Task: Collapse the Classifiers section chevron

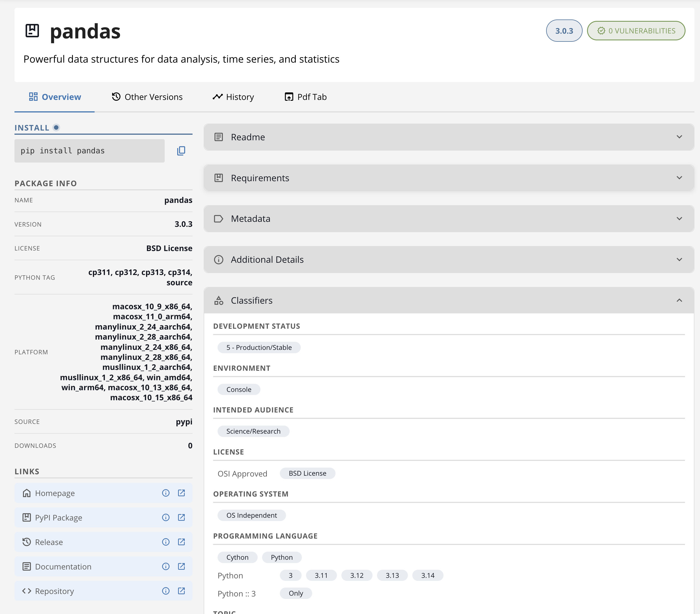Action: pos(679,301)
